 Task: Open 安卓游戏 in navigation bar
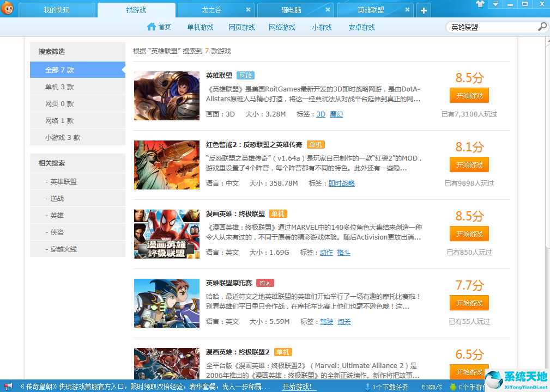coord(361,27)
